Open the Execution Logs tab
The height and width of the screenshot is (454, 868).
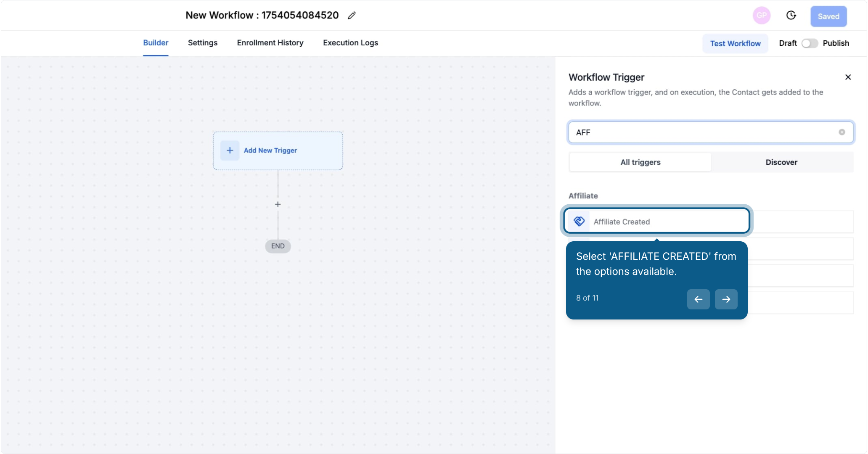[350, 43]
